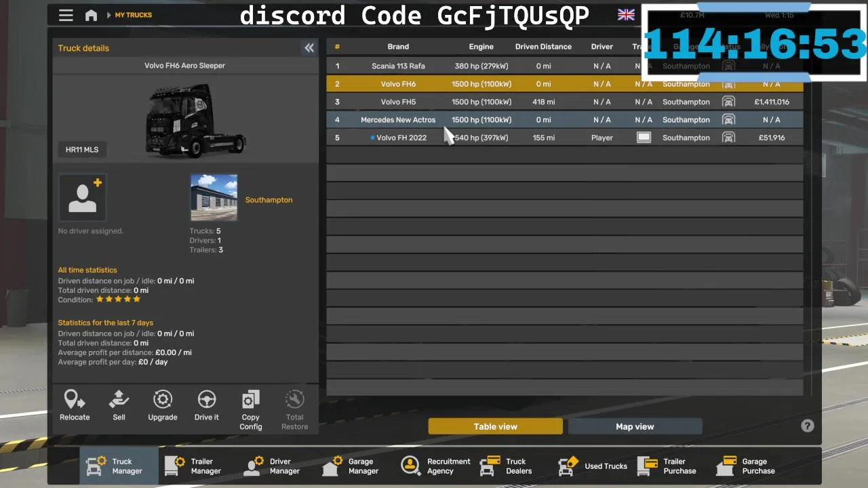Click status icon in Scania 113 Rafa row

[x=728, y=66]
